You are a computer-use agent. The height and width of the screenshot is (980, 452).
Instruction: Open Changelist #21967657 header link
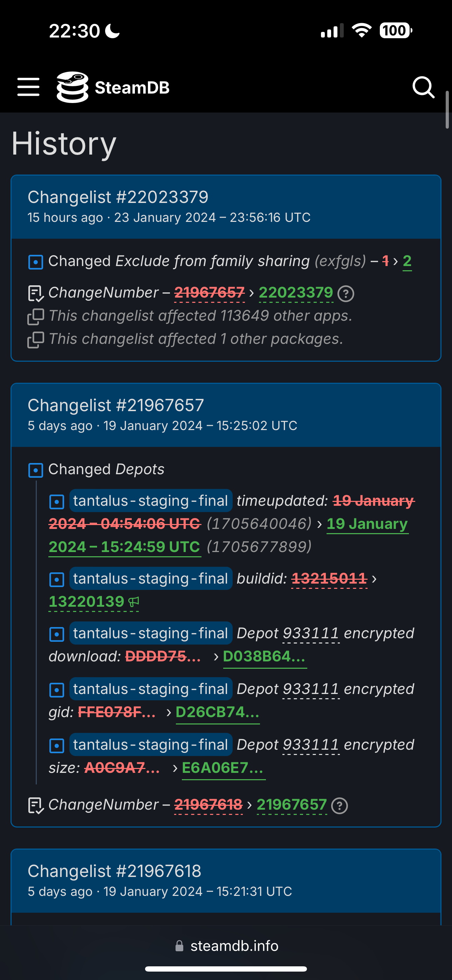pos(116,405)
